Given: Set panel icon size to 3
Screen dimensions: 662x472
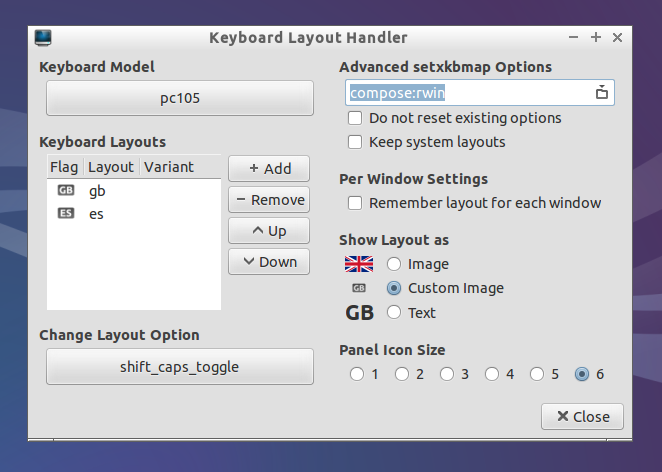Looking at the screenshot, I should pos(447,374).
